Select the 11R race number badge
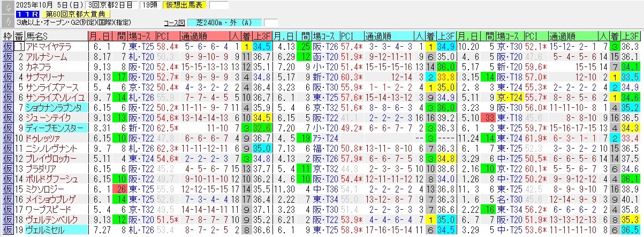The height and width of the screenshot is (237, 644). (x=27, y=14)
